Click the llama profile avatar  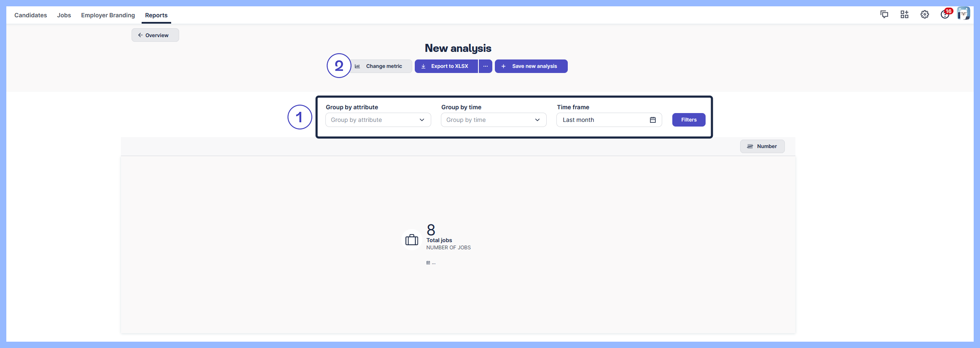(963, 14)
